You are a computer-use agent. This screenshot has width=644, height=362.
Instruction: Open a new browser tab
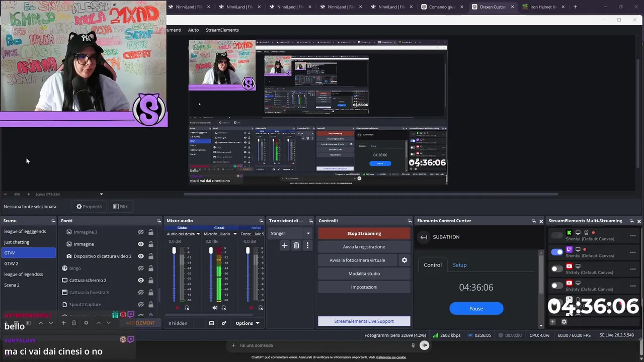(x=575, y=7)
